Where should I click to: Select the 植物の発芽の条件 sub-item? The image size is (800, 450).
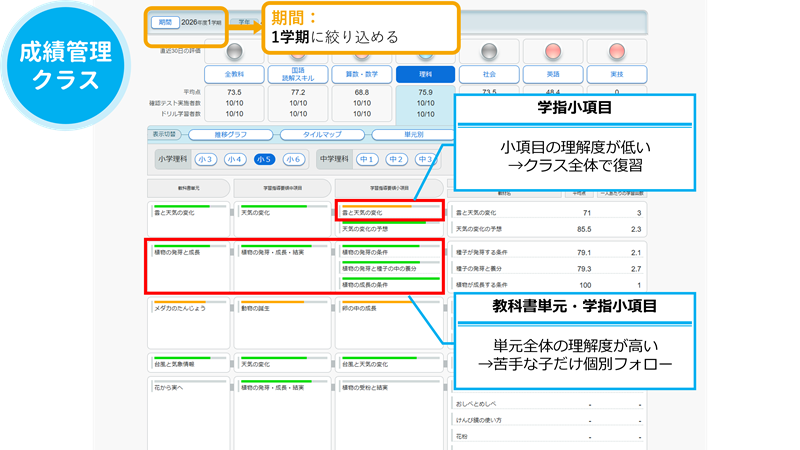click(391, 252)
